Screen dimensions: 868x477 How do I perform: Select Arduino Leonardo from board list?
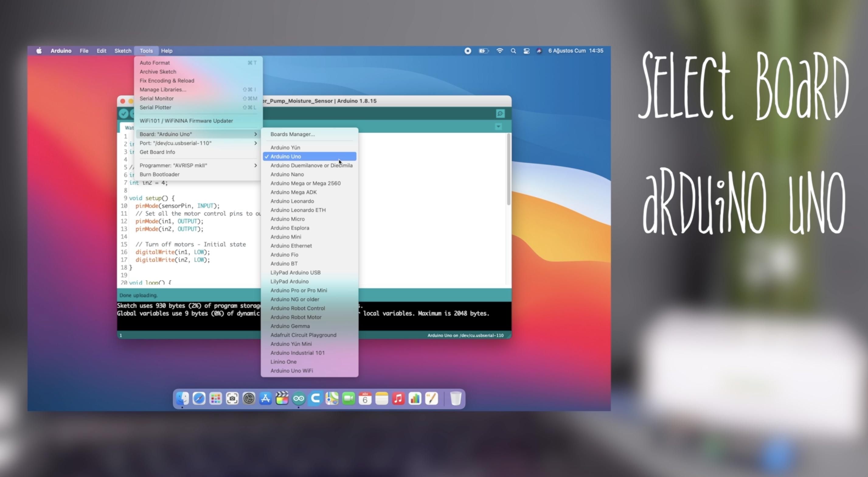click(x=293, y=201)
